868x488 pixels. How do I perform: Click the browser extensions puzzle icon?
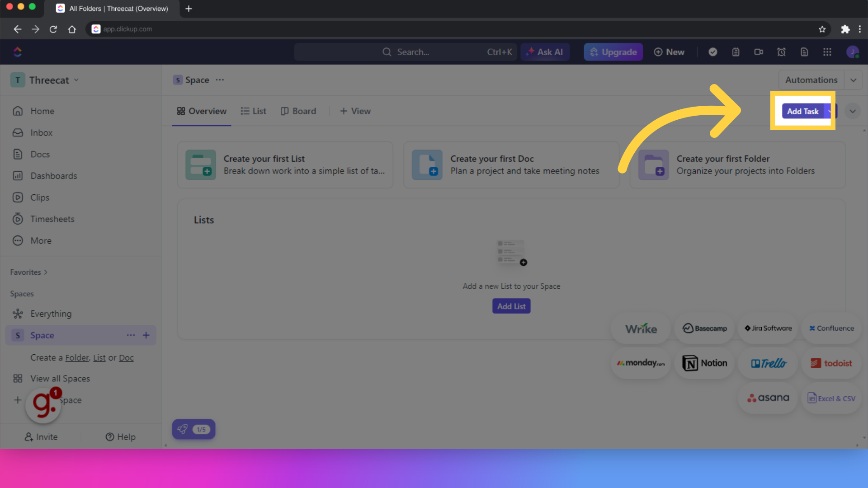(x=845, y=29)
